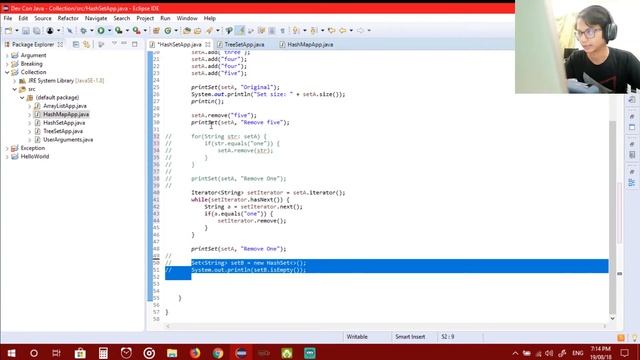
Task: Open Package Explorer View Menu arrow
Action: click(x=114, y=43)
